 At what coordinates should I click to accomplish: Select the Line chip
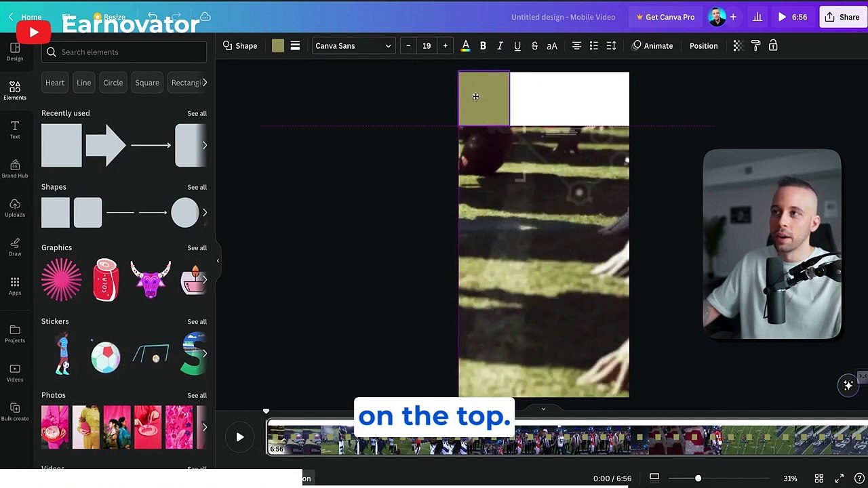pyautogui.click(x=84, y=83)
